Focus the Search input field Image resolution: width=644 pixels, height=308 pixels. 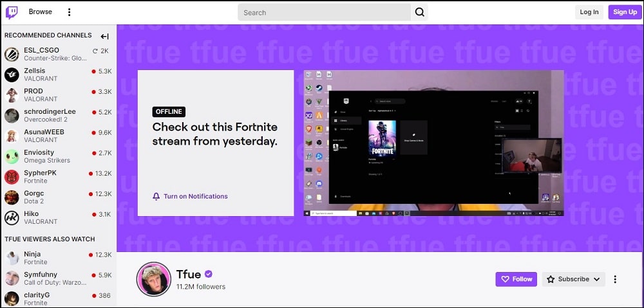click(324, 13)
